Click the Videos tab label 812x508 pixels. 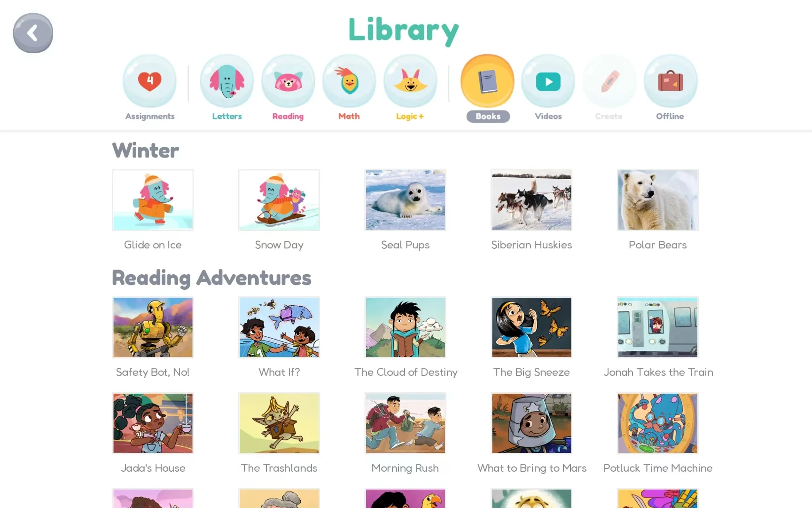[548, 116]
